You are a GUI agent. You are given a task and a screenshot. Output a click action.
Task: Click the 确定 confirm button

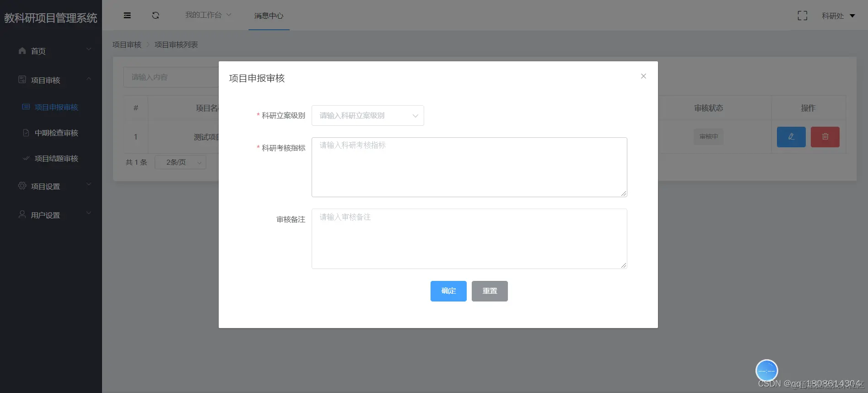click(448, 291)
